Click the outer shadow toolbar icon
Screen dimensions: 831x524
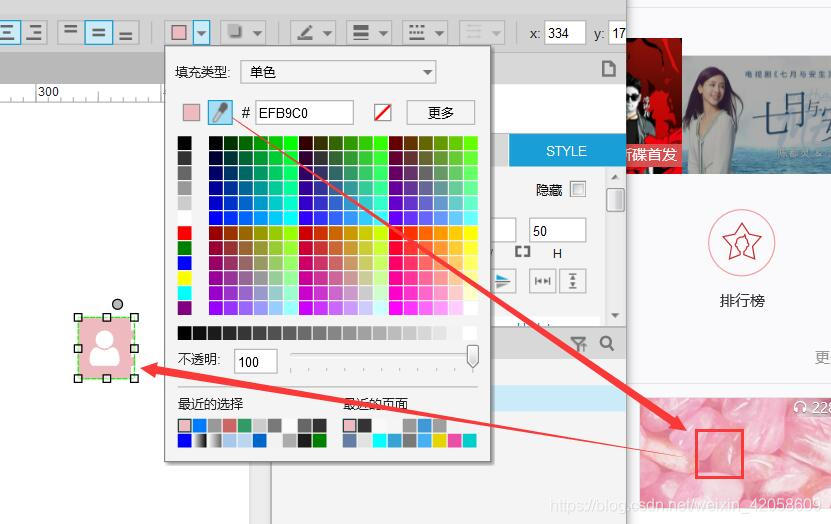click(x=235, y=33)
